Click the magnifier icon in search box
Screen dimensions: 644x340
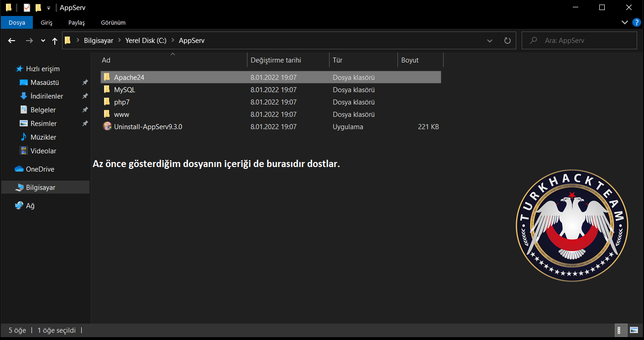[x=533, y=41]
